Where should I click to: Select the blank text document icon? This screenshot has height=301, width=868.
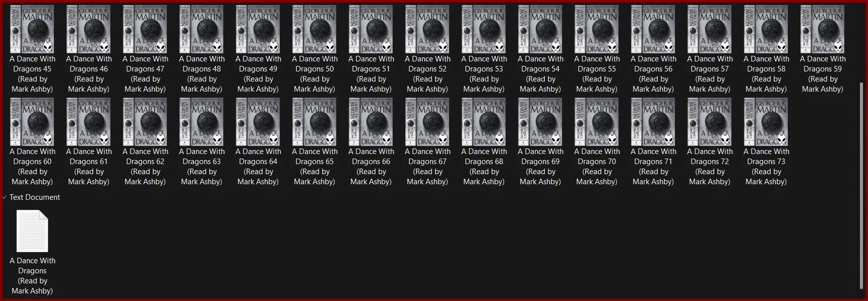pyautogui.click(x=32, y=231)
